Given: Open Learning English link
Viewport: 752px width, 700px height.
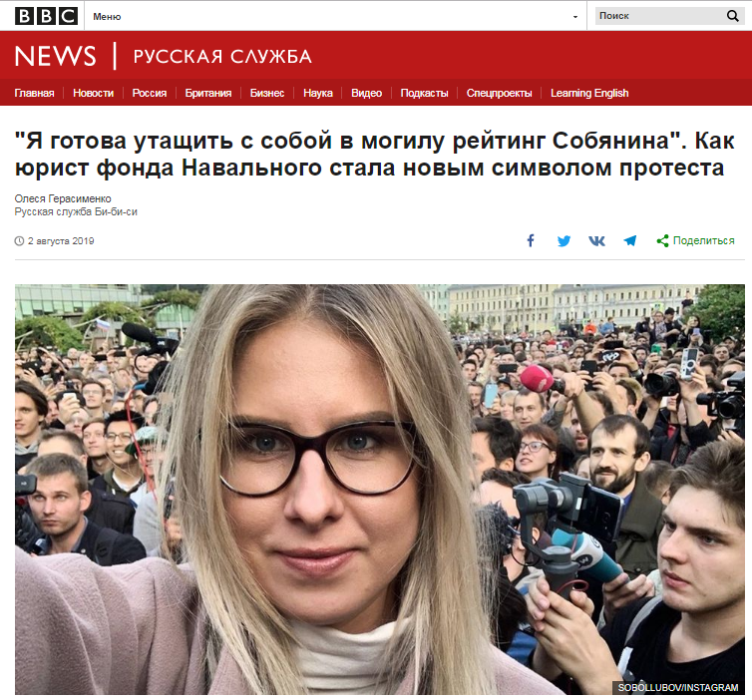Looking at the screenshot, I should tap(589, 93).
